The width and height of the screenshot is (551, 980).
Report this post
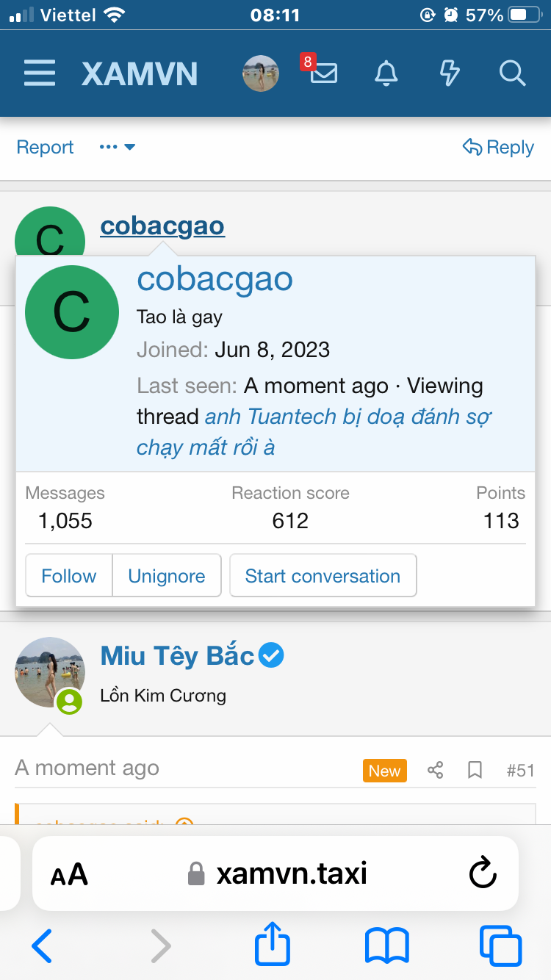45,148
